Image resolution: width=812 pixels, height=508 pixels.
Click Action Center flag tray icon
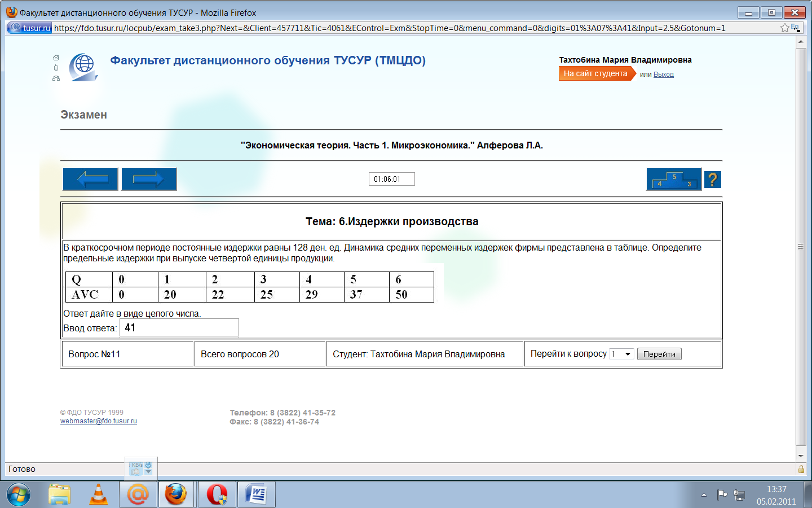[722, 495]
